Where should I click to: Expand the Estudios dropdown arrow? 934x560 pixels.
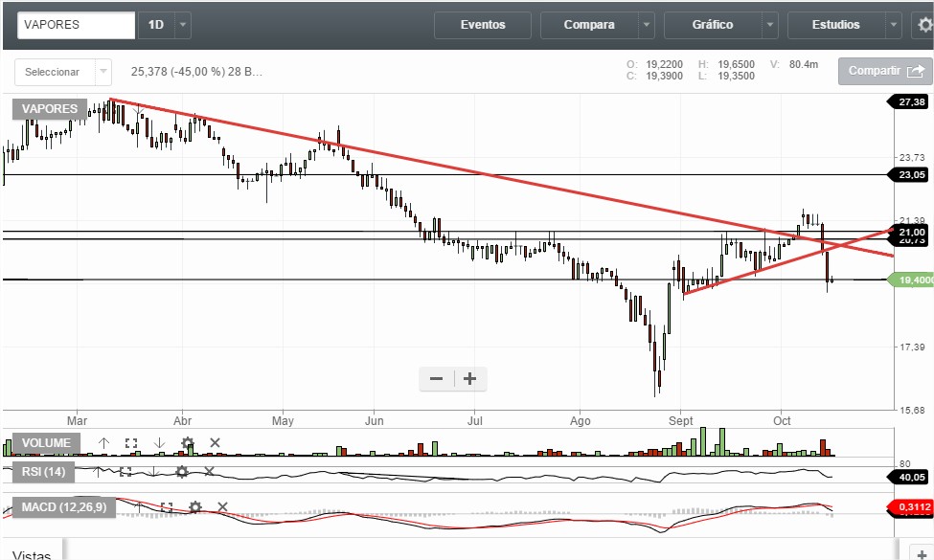[x=893, y=25]
